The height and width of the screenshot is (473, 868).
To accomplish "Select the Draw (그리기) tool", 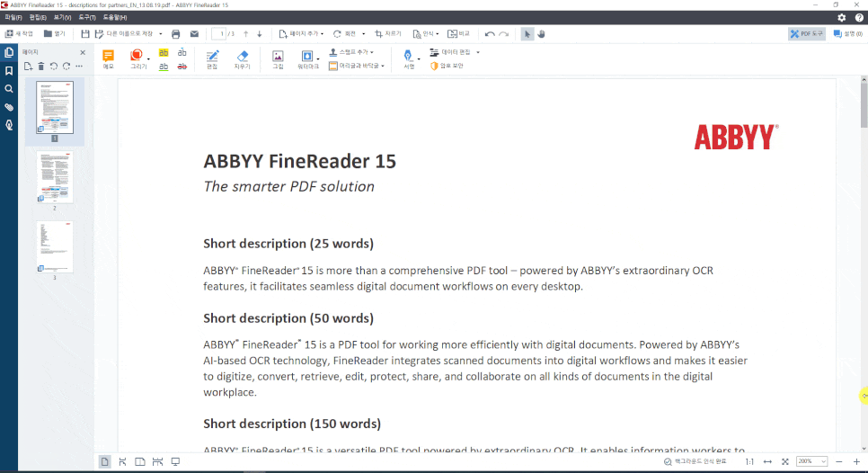I will click(137, 59).
